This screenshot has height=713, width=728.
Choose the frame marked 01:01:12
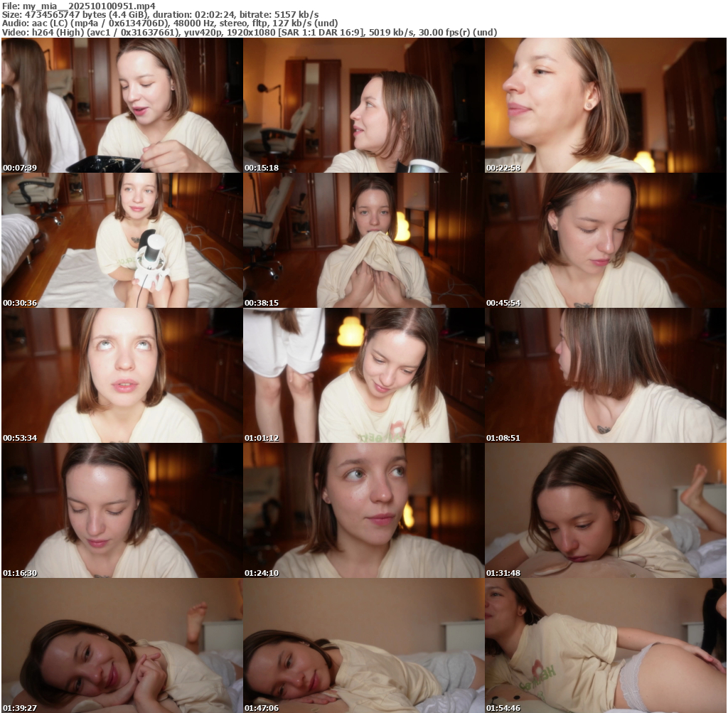coord(363,375)
